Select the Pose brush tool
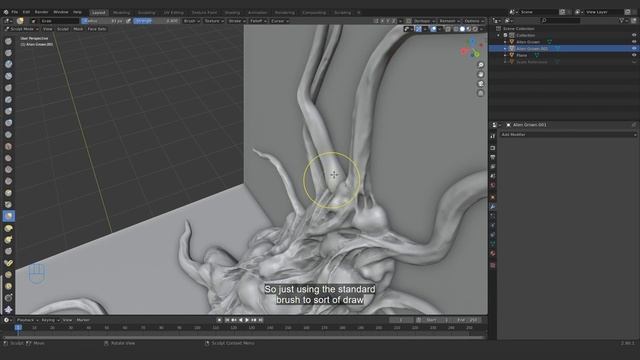This screenshot has width=640, height=360. point(8,263)
